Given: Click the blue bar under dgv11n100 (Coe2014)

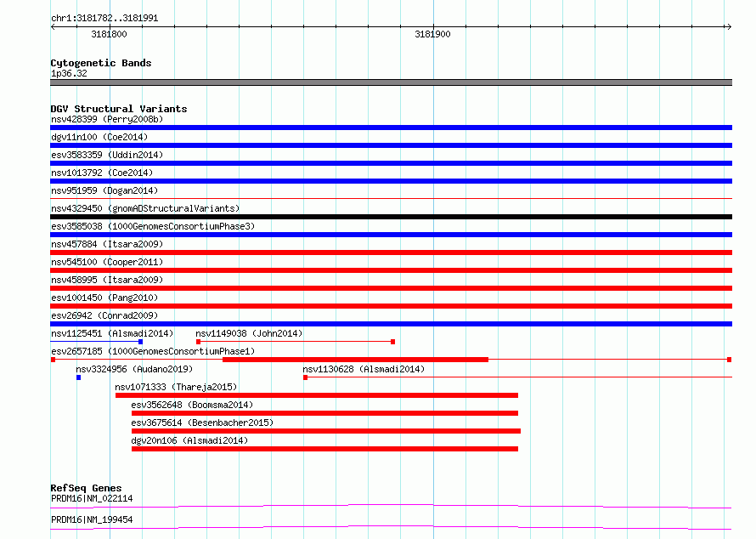Looking at the screenshot, I should click(x=391, y=145).
